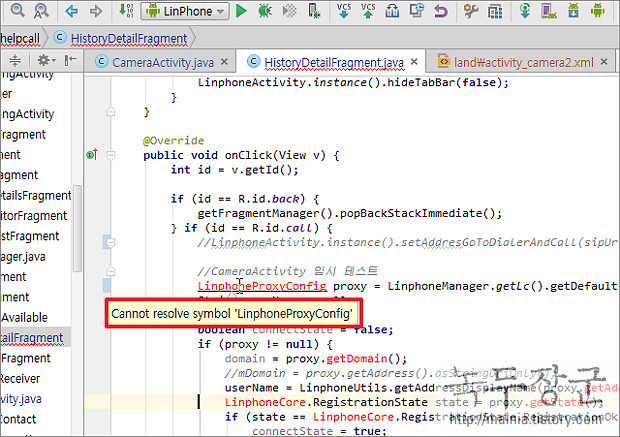Click the Find magnifier icon
The height and width of the screenshot is (437, 620).
(17, 10)
